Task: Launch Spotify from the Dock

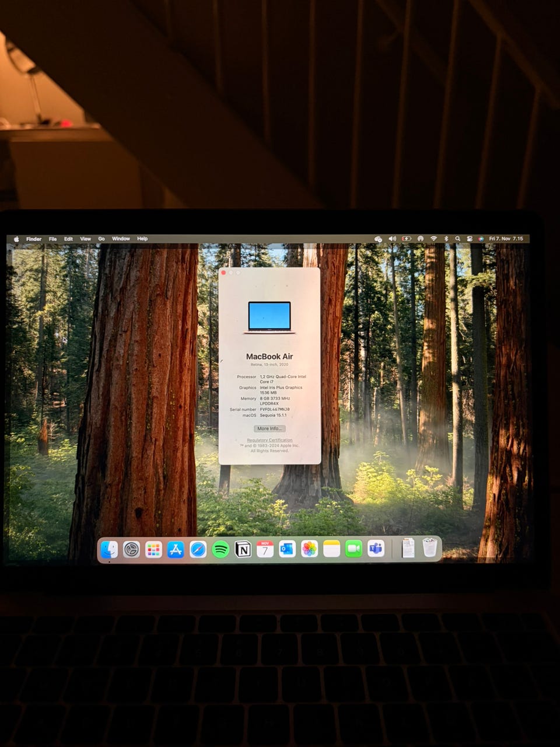Action: [x=220, y=549]
